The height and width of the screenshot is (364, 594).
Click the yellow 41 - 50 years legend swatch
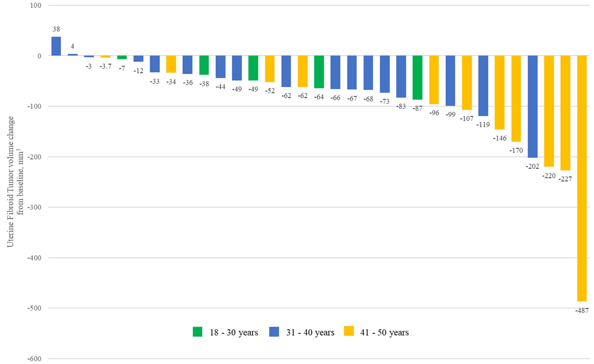349,331
